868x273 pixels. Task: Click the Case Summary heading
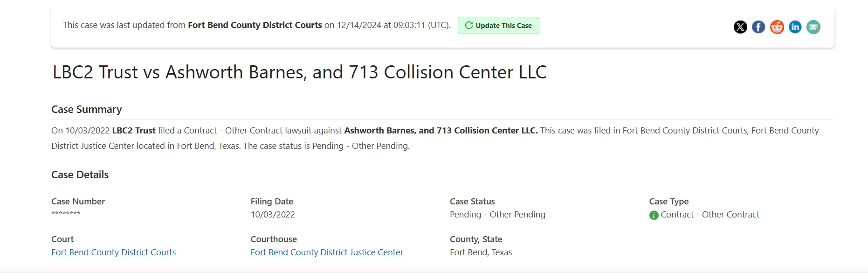click(87, 109)
